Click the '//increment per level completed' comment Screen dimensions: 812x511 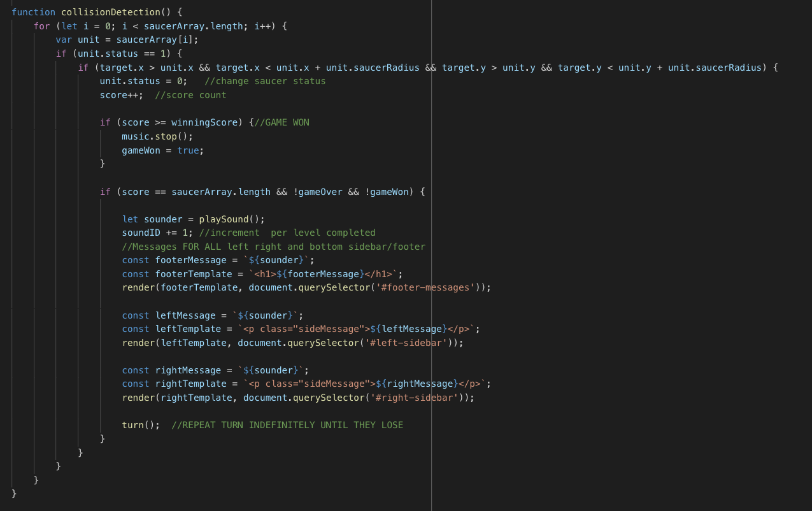287,233
